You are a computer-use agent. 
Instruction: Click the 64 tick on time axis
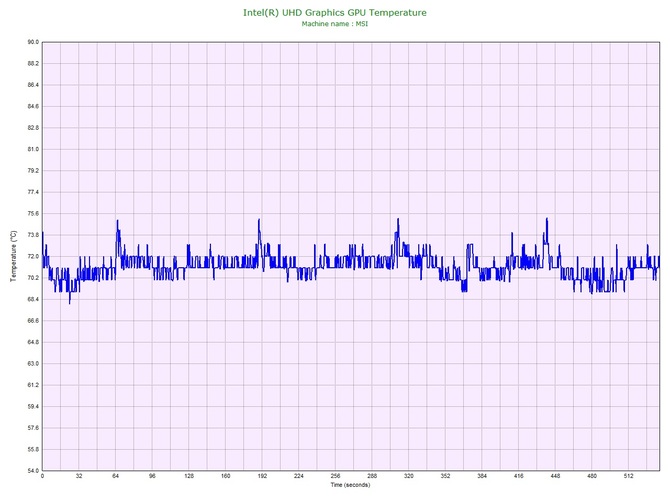(115, 476)
